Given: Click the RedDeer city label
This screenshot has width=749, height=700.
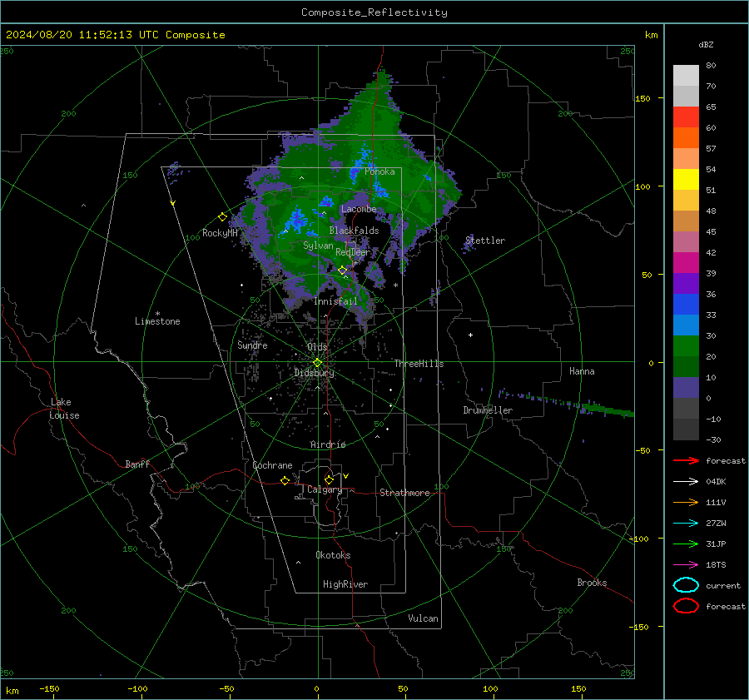Looking at the screenshot, I should (353, 252).
